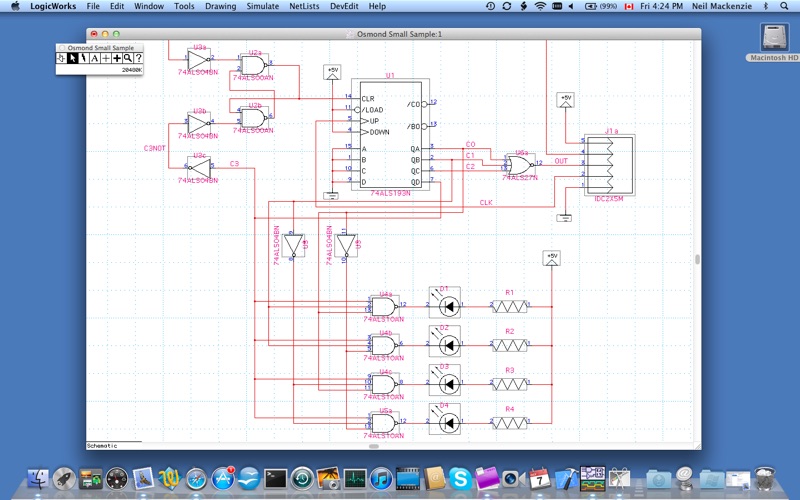Screen dimensions: 800x500
Task: Open Xcode from the Dock
Action: pos(566,479)
